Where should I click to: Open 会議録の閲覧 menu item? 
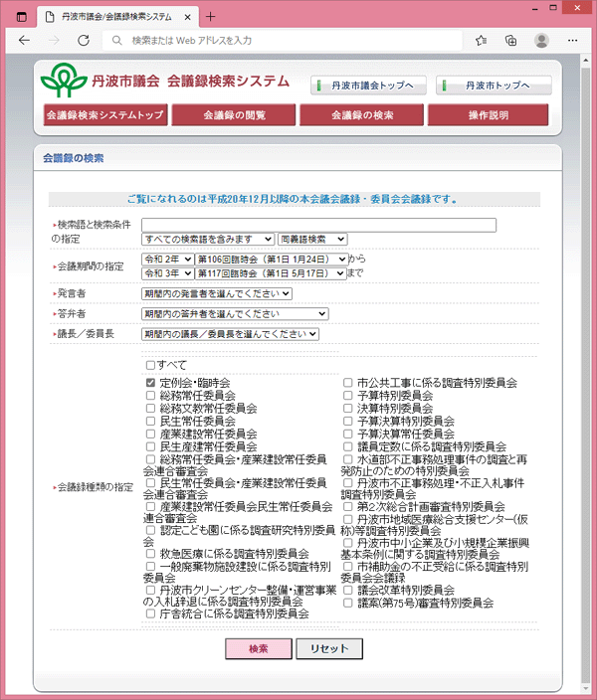click(234, 115)
